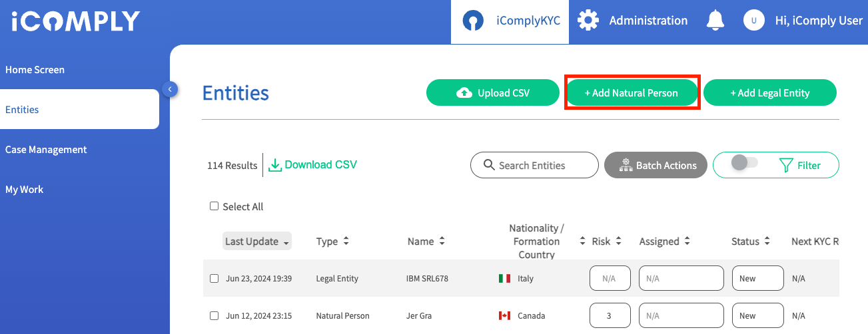This screenshot has height=334, width=868.
Task: Click the Filter funnel icon
Action: click(x=786, y=165)
